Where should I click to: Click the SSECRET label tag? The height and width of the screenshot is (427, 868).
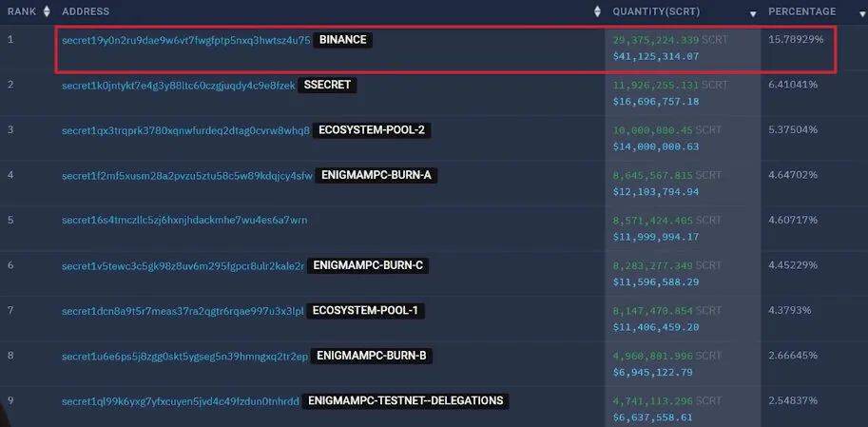327,86
